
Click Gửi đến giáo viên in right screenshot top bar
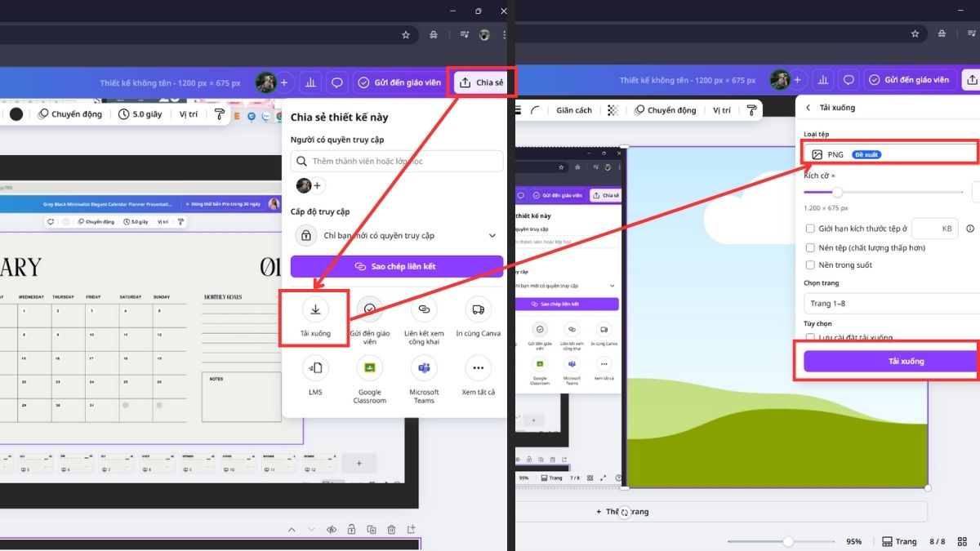pos(909,80)
